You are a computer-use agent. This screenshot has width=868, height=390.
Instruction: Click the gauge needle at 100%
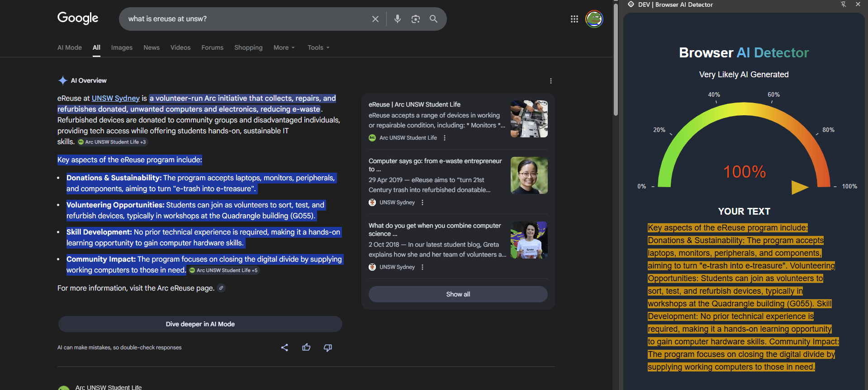[x=799, y=187]
